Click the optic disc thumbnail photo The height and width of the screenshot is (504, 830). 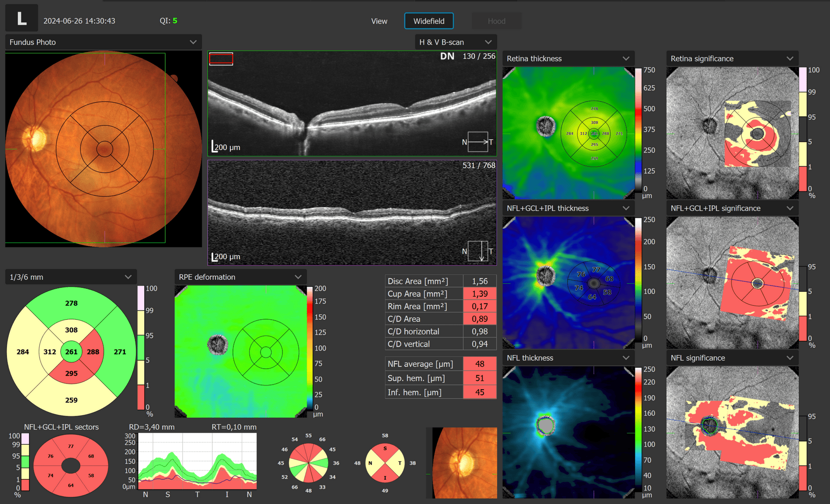[462, 462]
